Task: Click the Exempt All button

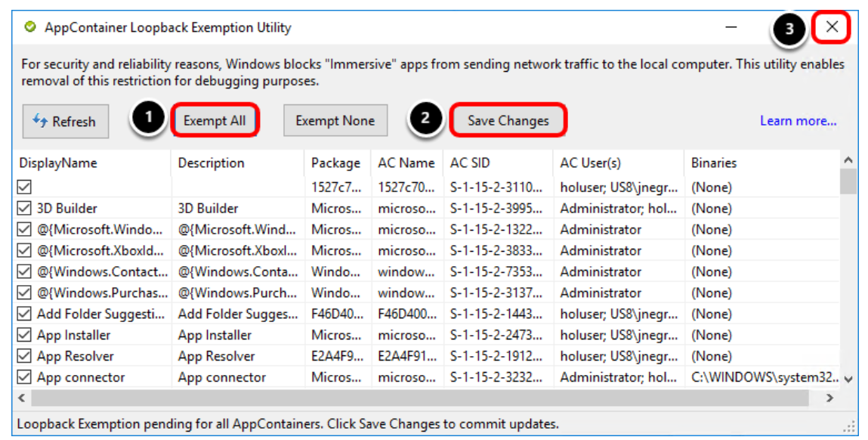Action: [x=215, y=119]
